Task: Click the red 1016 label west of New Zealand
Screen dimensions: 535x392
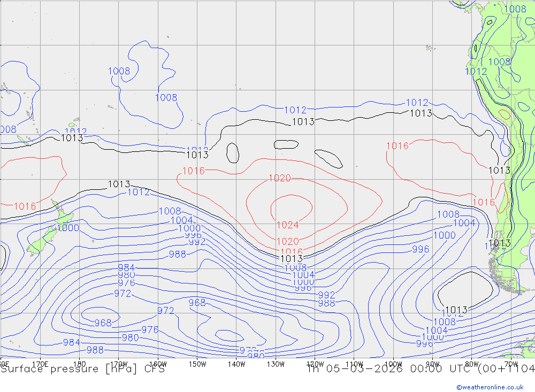Action: click(25, 206)
